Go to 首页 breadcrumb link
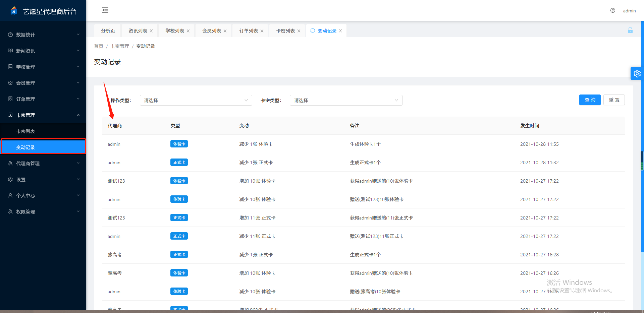644x313 pixels. pos(99,46)
